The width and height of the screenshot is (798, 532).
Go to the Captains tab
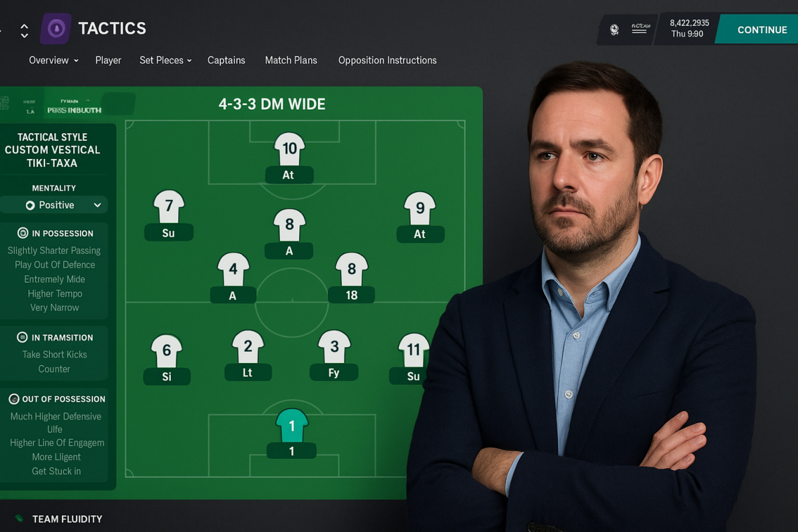(x=226, y=60)
